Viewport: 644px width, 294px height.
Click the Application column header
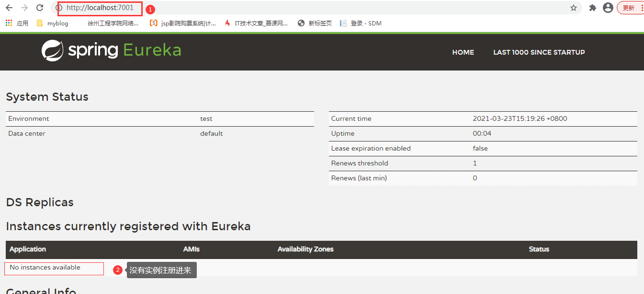28,249
